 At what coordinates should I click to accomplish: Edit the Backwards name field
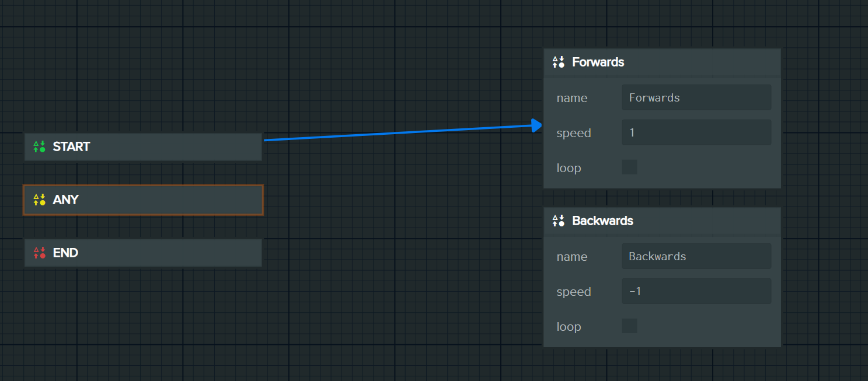click(x=696, y=256)
